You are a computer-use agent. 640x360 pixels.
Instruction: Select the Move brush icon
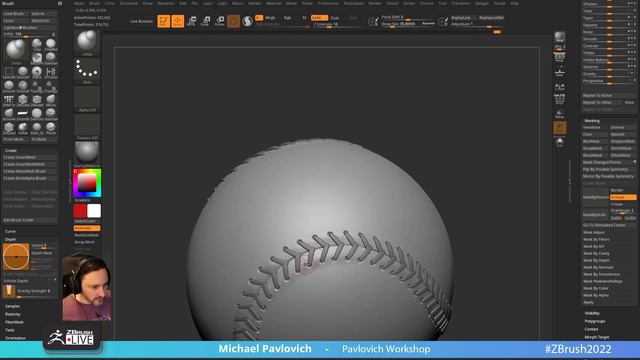[51, 100]
